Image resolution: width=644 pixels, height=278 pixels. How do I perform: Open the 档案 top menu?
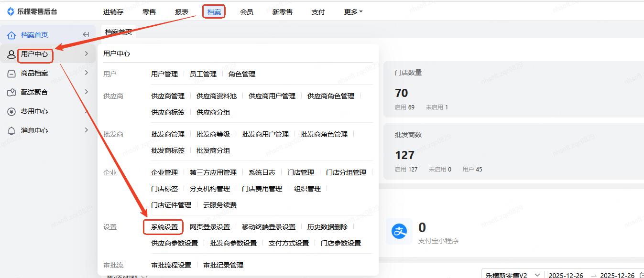(214, 12)
